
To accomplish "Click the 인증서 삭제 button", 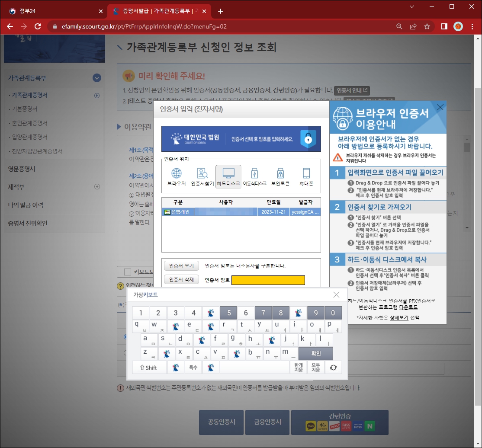I will click(181, 280).
